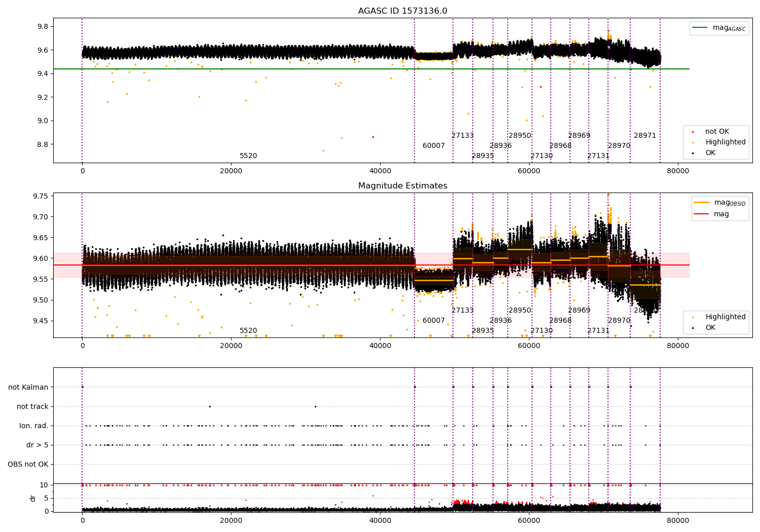Click the 'not Kalman' axis label

28,388
